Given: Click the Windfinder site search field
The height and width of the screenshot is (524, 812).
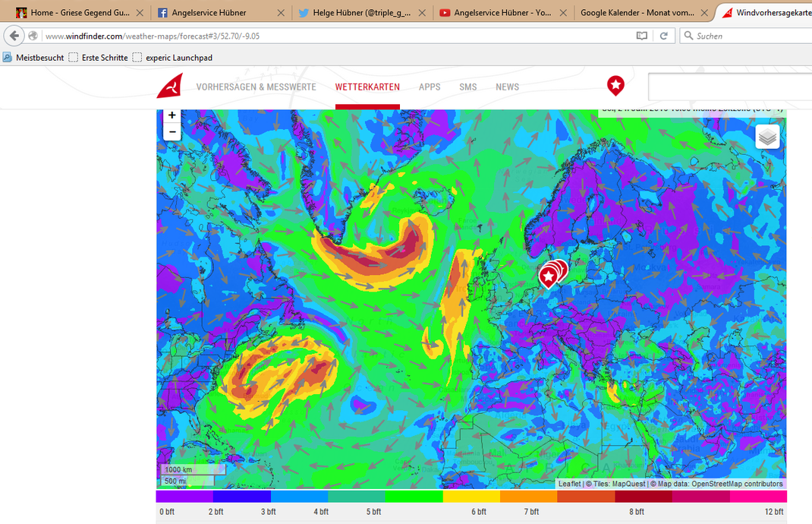Looking at the screenshot, I should click(730, 87).
